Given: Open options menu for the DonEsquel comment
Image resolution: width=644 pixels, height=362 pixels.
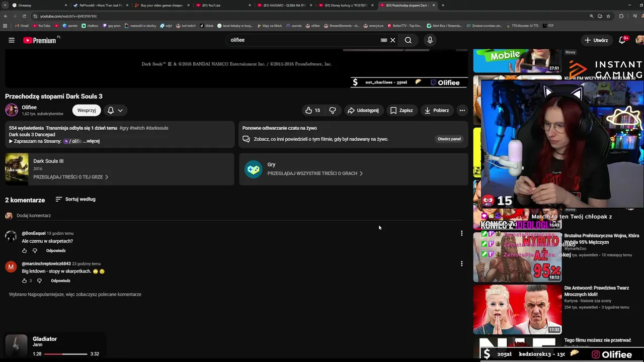Looking at the screenshot, I should pos(461,233).
